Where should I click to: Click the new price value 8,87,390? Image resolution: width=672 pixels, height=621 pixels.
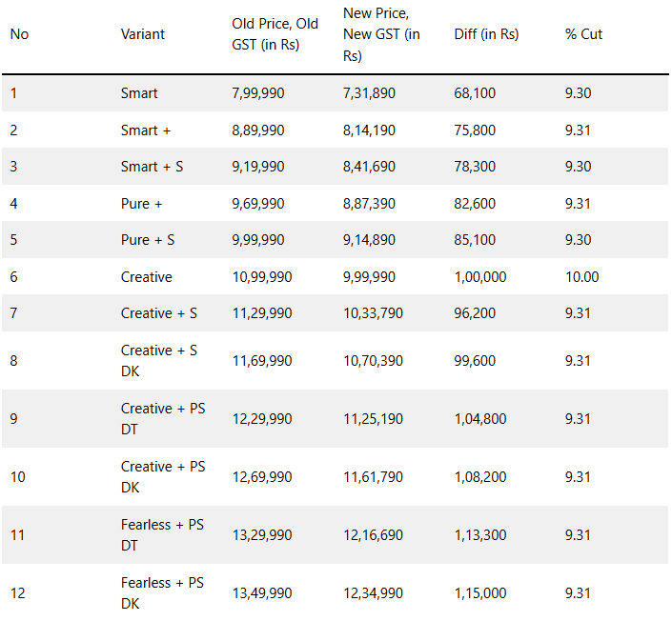[x=369, y=204]
